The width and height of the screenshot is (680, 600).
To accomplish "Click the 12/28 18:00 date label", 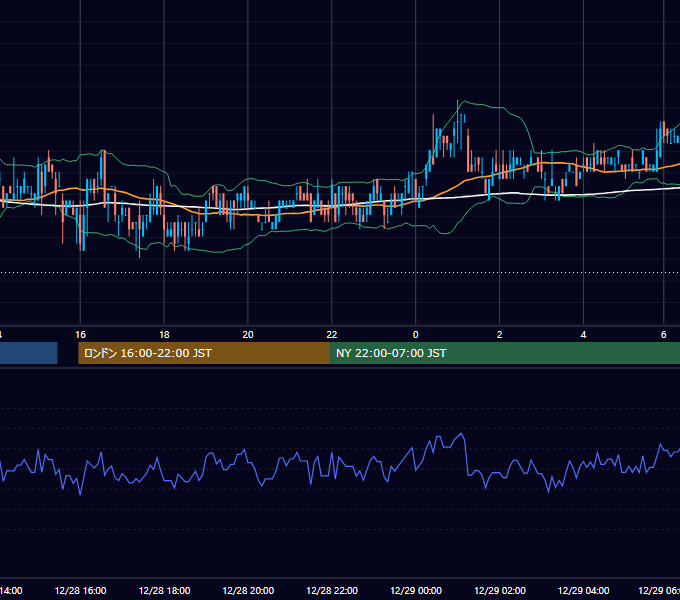I will 164,590.
